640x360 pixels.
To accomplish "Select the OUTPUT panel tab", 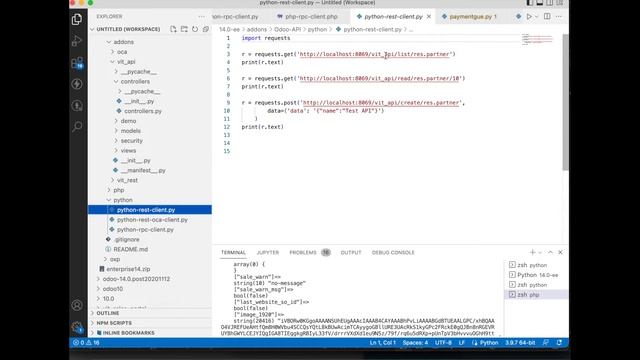I will click(351, 253).
